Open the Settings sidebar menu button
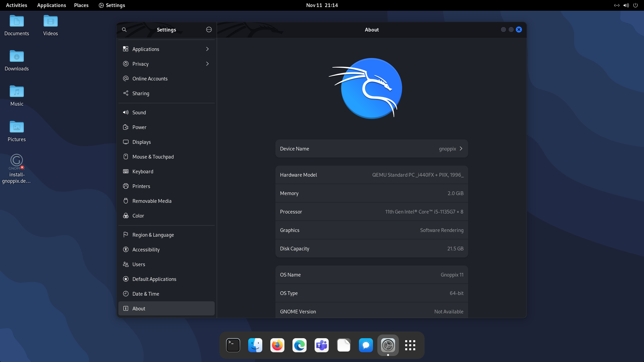 (x=209, y=29)
